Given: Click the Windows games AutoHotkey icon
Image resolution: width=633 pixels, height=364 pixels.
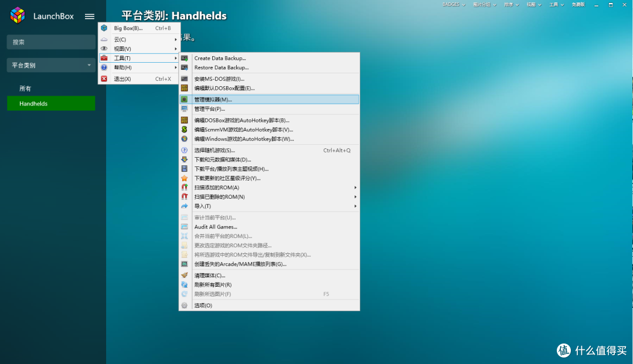Looking at the screenshot, I should click(x=185, y=139).
